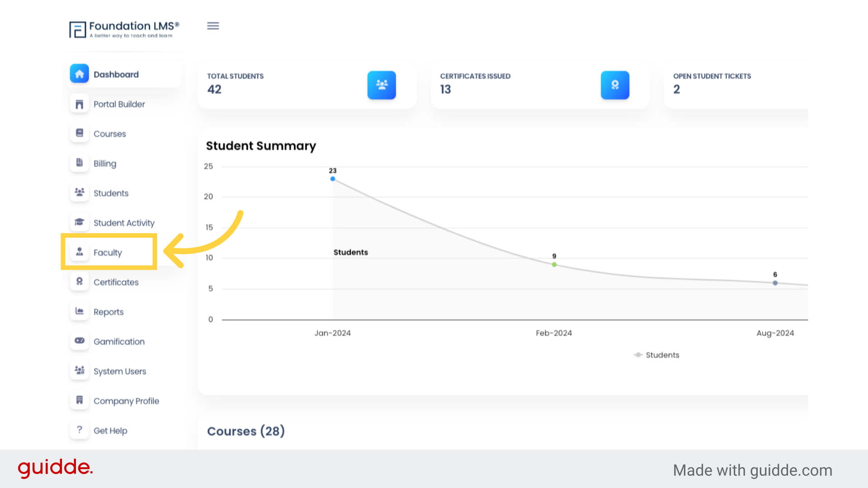This screenshot has height=488, width=868.
Task: Click the Total Students count 42
Action: [214, 89]
